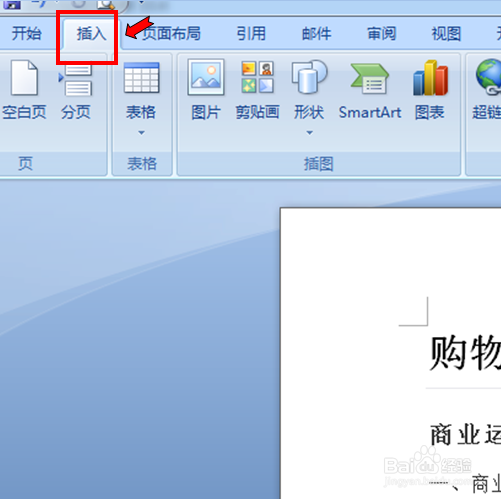The image size is (501, 499).
Task: Switch to the 引用 tab
Action: 251,34
